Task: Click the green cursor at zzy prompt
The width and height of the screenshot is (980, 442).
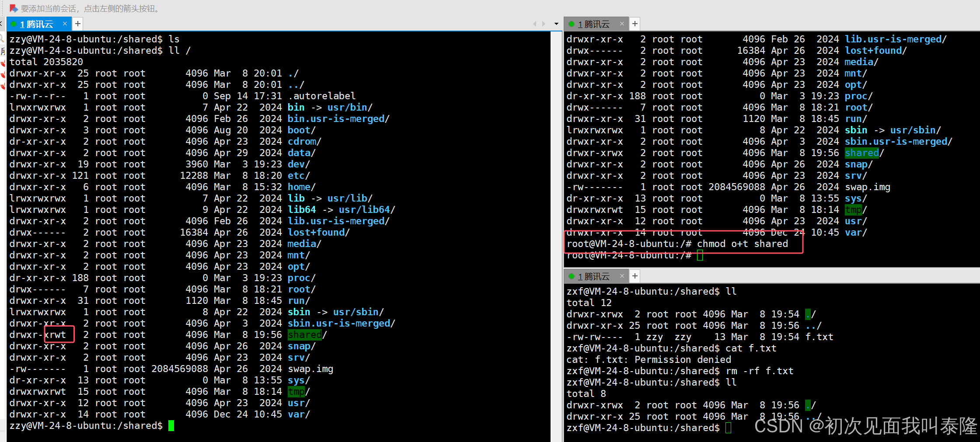Action: tap(171, 425)
